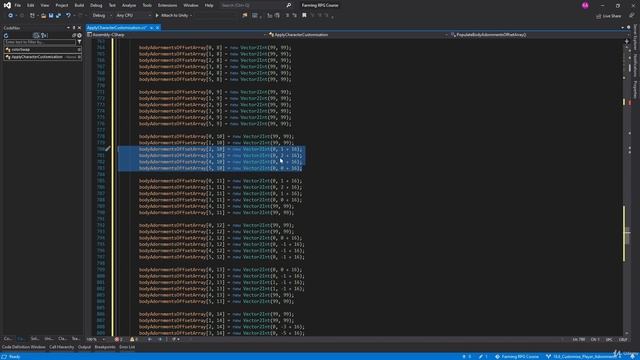Focus the filter text field in CodeMaid
The width and height of the screenshot is (640, 360).
[x=40, y=42]
